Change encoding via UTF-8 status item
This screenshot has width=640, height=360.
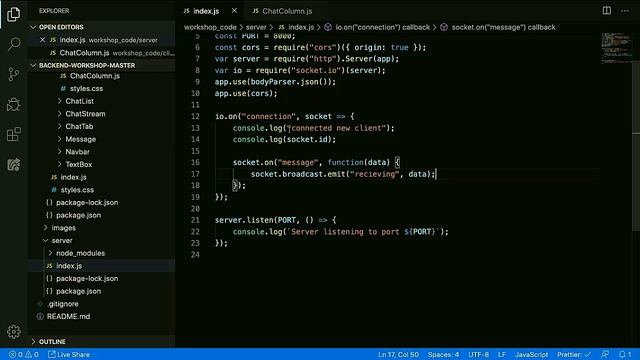coord(478,354)
